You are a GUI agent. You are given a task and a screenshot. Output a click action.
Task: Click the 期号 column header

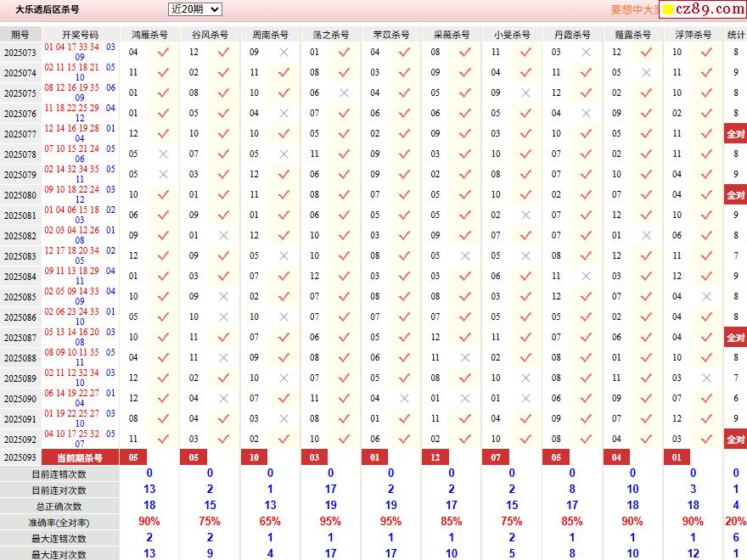coord(20,35)
